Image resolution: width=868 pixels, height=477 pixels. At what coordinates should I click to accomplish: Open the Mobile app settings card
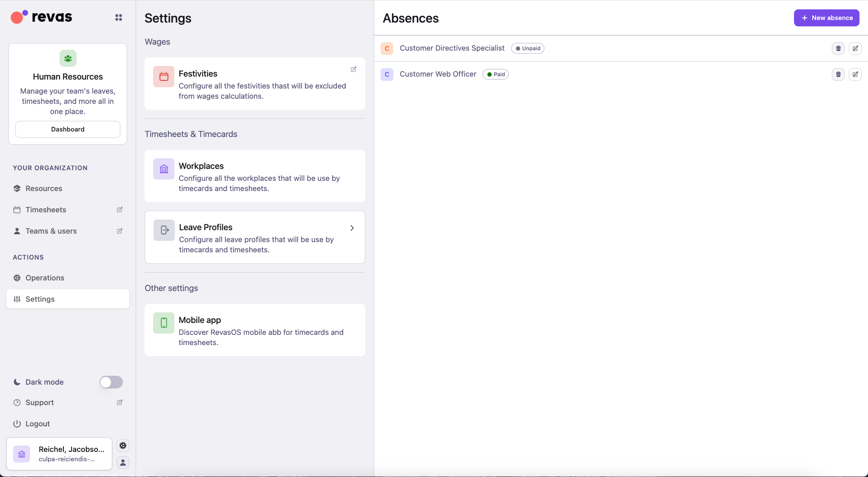255,330
